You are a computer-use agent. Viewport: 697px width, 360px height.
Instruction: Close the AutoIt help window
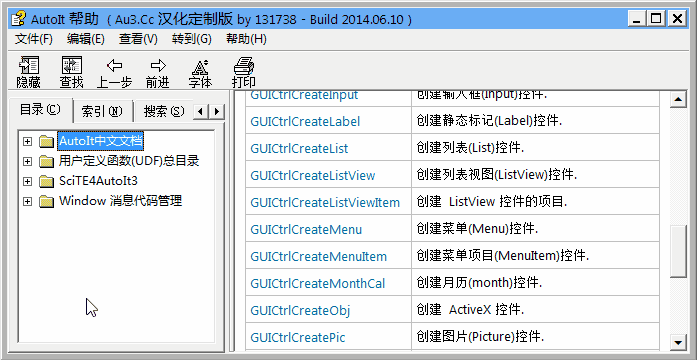[x=677, y=19]
